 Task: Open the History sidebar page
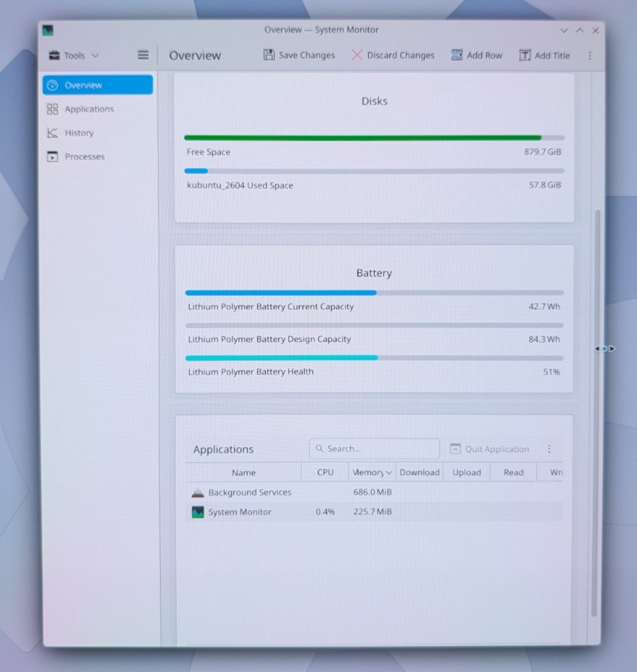[98, 133]
